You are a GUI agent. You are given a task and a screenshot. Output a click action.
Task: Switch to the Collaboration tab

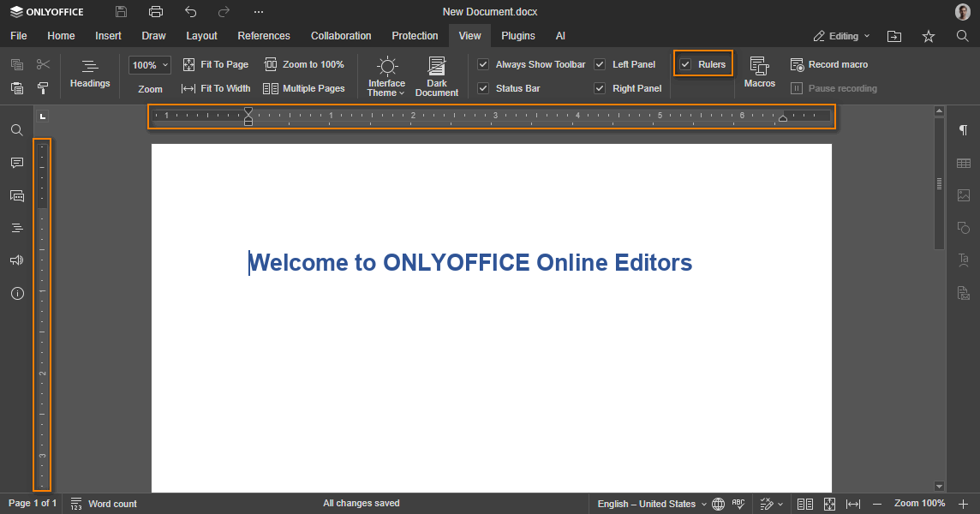coord(341,36)
